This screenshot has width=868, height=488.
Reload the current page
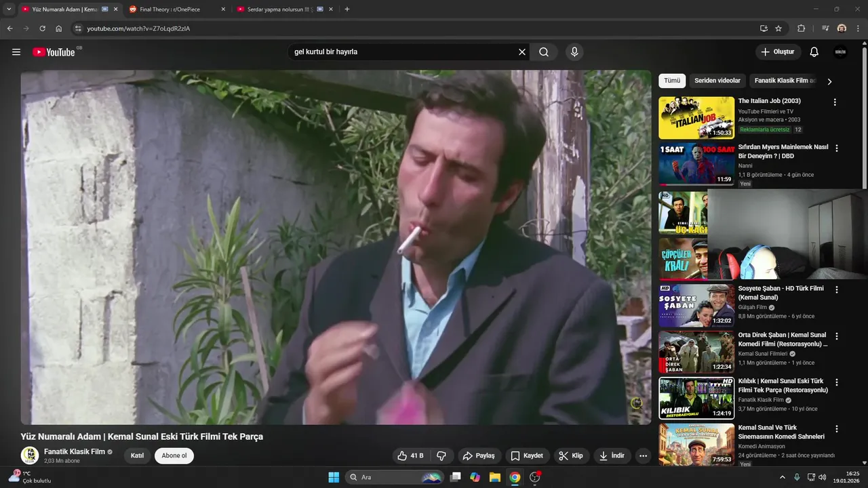tap(42, 28)
